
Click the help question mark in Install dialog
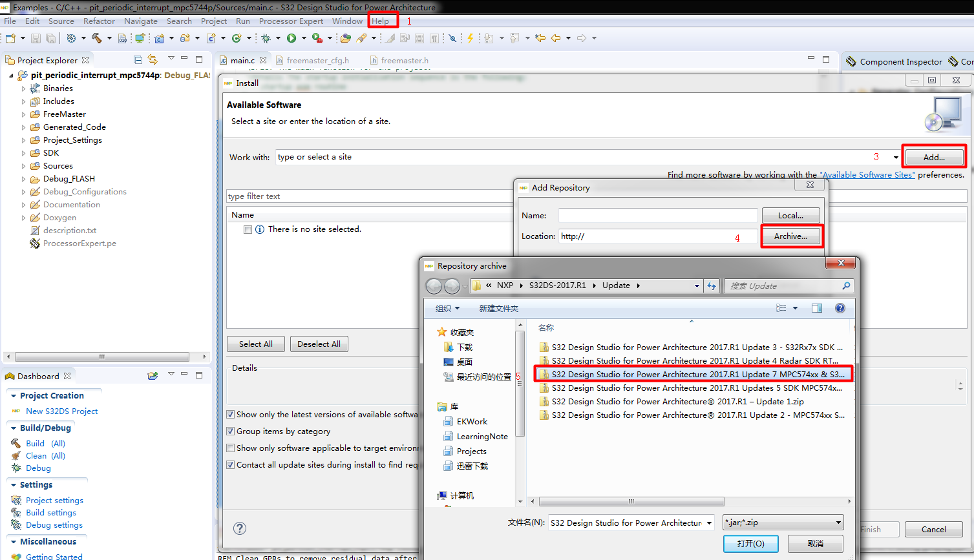tap(240, 528)
